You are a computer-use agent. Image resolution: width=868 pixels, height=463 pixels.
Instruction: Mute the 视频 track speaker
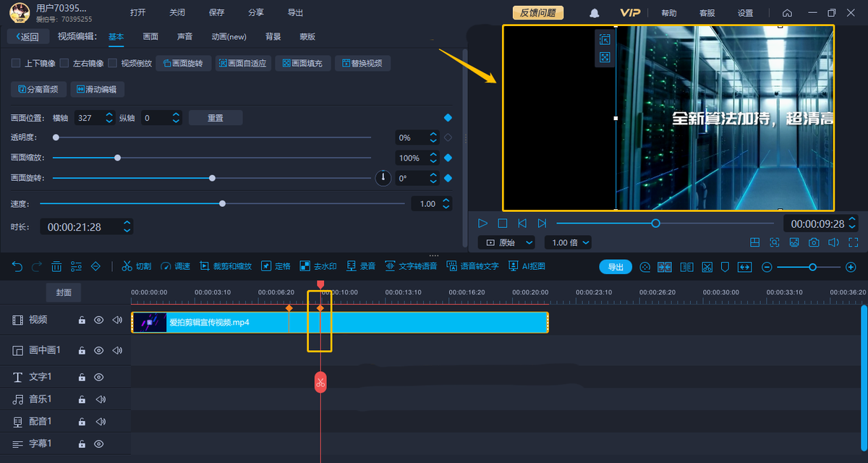point(117,320)
